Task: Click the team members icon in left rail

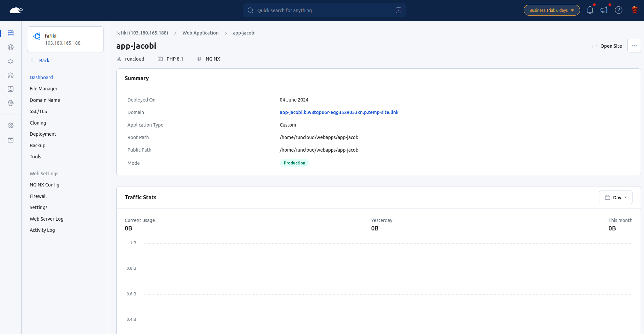Action: [x=11, y=75]
